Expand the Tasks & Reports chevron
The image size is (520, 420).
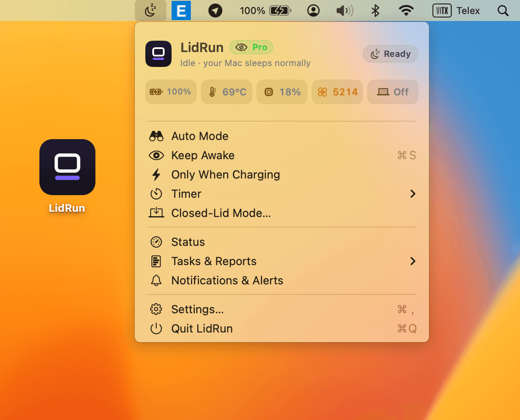click(x=413, y=261)
